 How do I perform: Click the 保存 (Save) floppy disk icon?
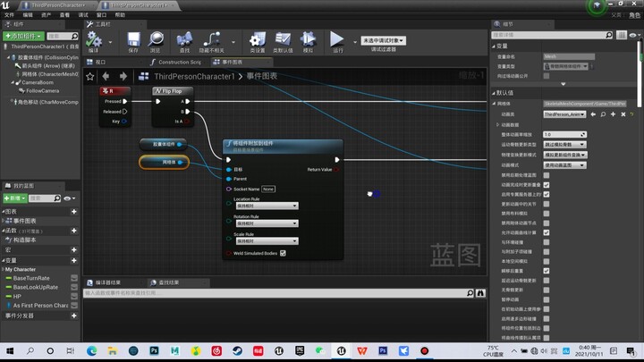point(133,40)
